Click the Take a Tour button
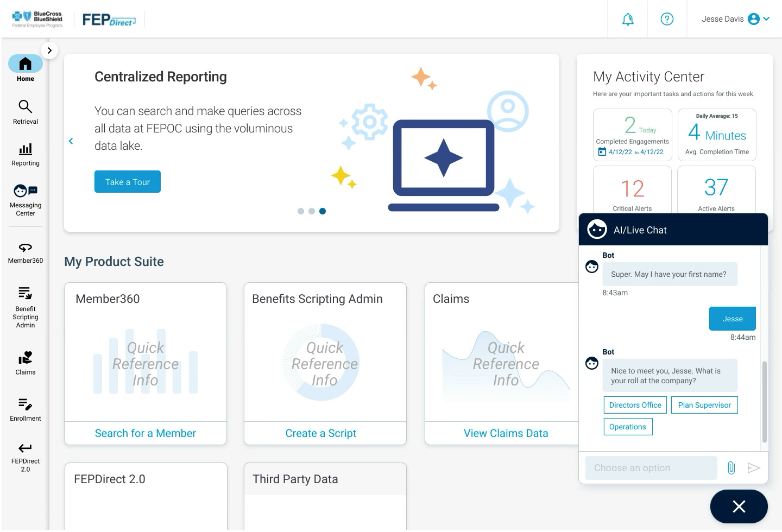782x532 pixels. [128, 182]
